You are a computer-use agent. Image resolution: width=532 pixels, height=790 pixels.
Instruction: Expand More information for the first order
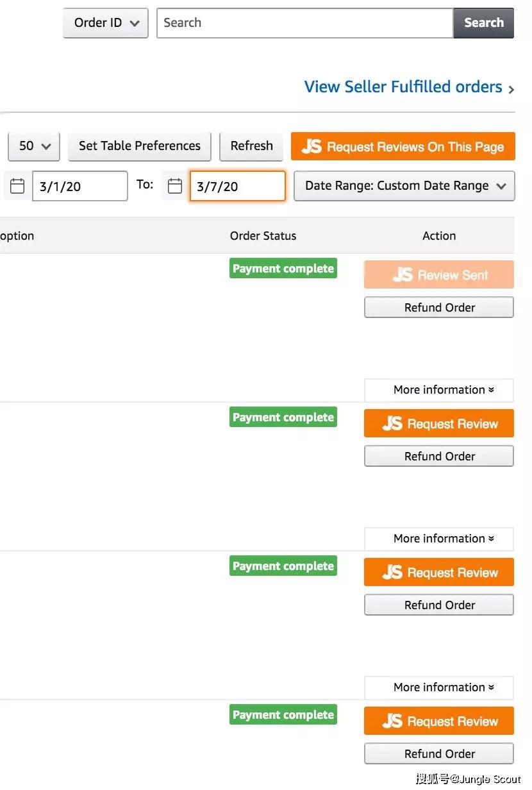tap(439, 390)
